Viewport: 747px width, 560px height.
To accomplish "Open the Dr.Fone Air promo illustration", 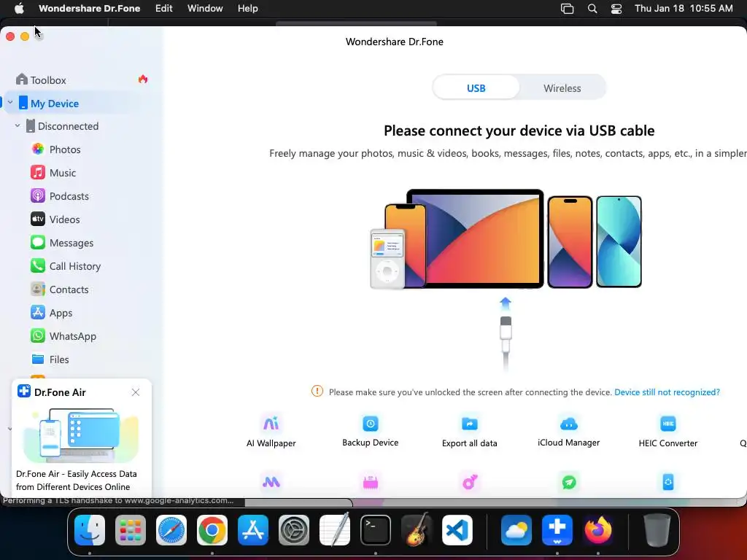I will point(81,435).
